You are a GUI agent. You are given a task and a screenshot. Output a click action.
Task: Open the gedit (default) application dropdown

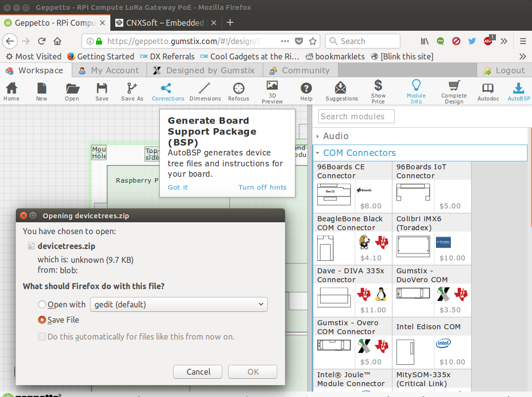pos(179,304)
